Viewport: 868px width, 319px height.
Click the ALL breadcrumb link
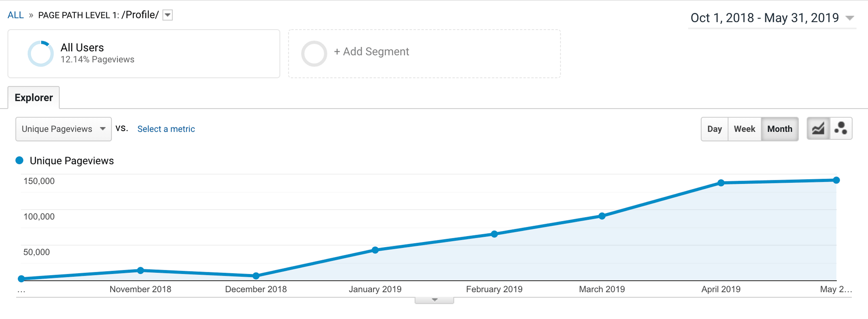(16, 15)
